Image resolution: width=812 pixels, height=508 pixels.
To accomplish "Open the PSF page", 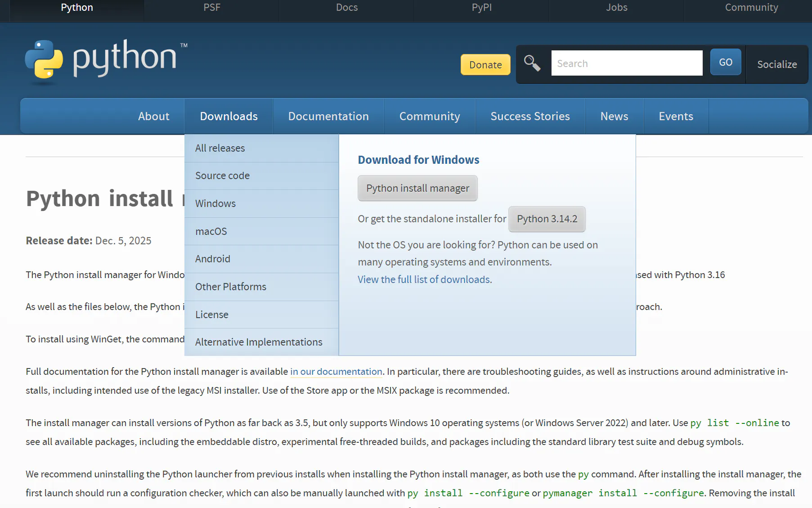I will pyautogui.click(x=211, y=7).
